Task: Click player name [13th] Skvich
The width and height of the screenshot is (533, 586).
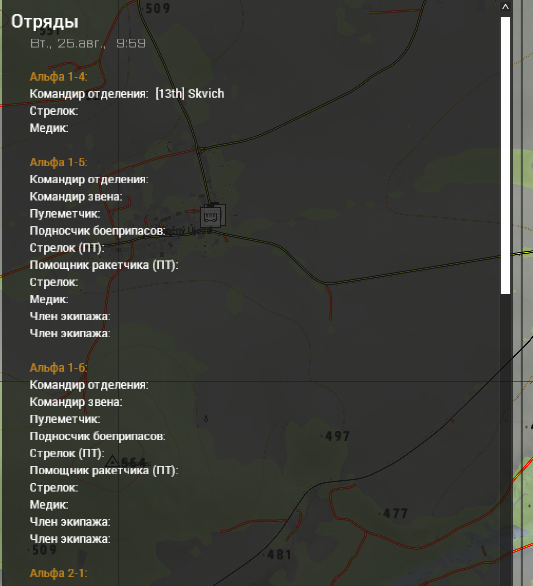Action: coord(190,93)
